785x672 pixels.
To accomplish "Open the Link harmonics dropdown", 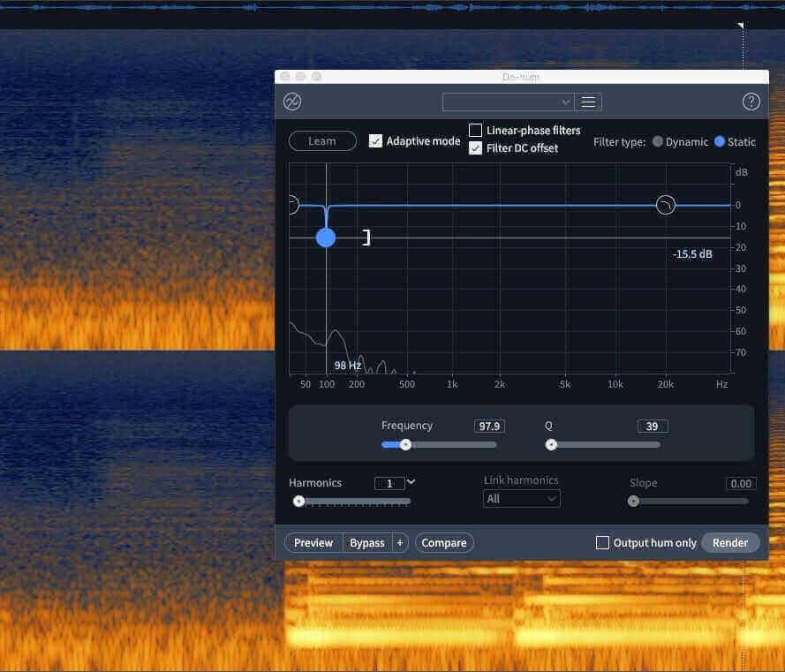I will [x=521, y=499].
